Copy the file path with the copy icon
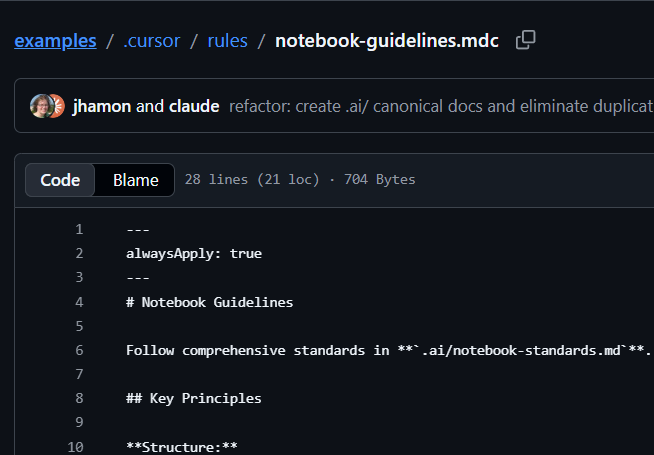This screenshot has height=455, width=654. click(x=525, y=41)
